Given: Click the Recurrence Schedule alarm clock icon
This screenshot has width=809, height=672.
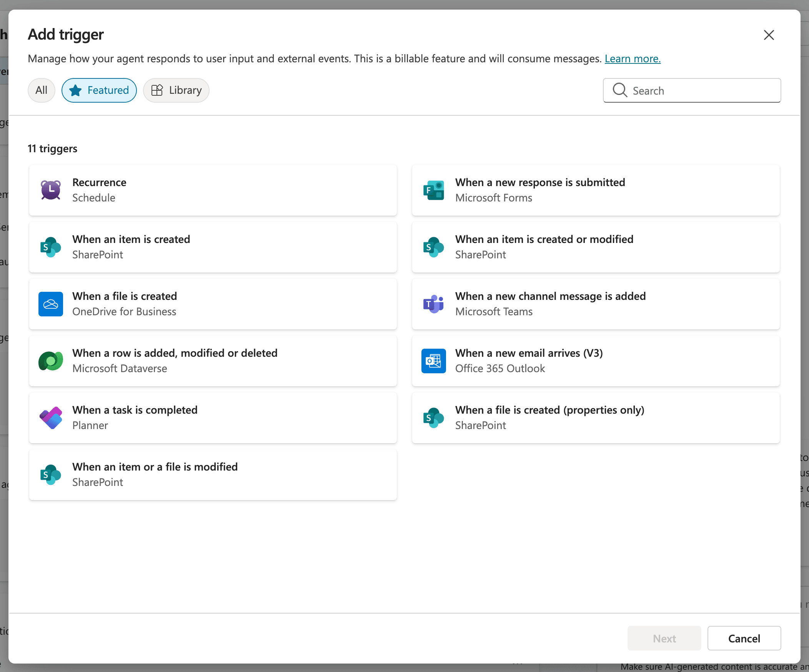Looking at the screenshot, I should [x=51, y=190].
